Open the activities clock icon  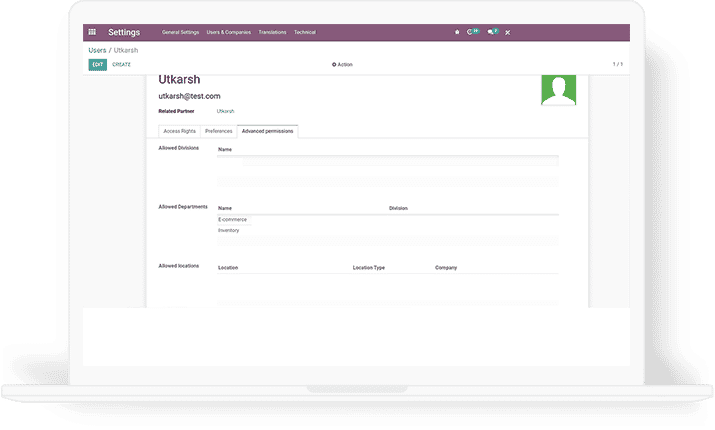click(x=471, y=32)
